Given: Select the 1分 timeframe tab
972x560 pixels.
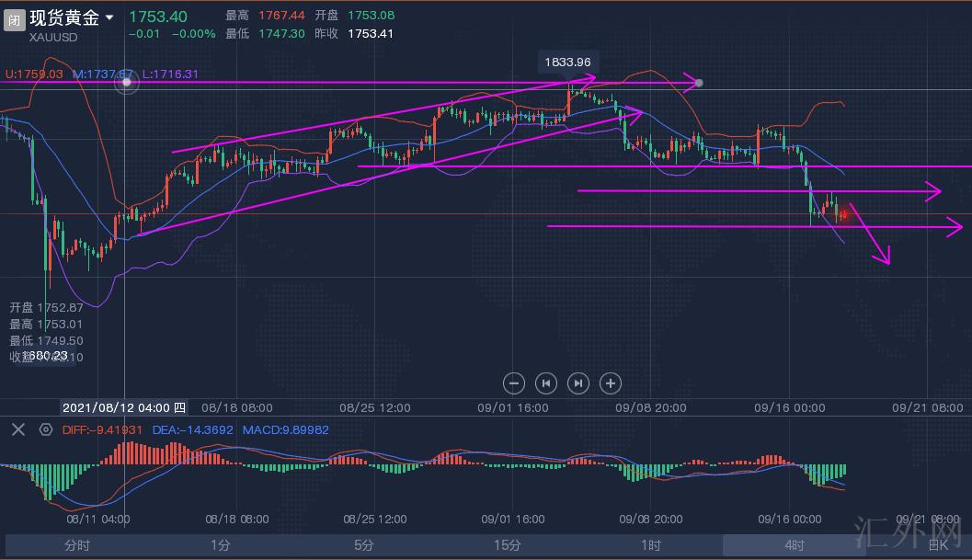Looking at the screenshot, I should [220, 545].
